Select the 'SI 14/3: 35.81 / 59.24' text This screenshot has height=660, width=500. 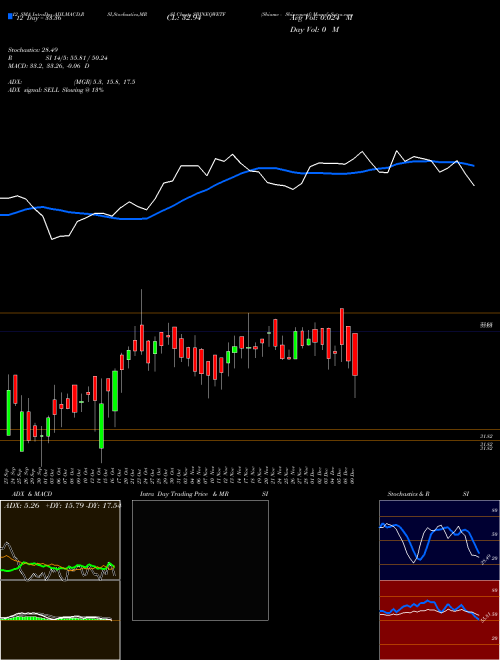coord(77,58)
